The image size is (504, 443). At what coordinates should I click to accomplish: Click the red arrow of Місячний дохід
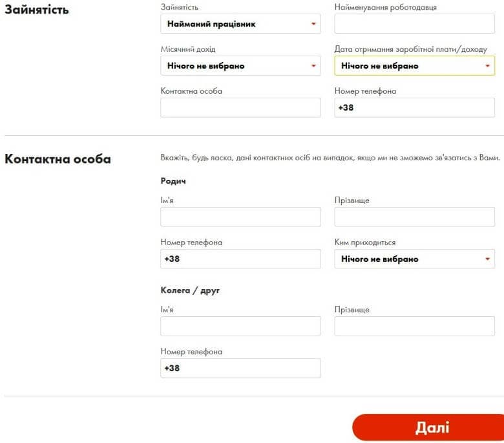click(313, 66)
